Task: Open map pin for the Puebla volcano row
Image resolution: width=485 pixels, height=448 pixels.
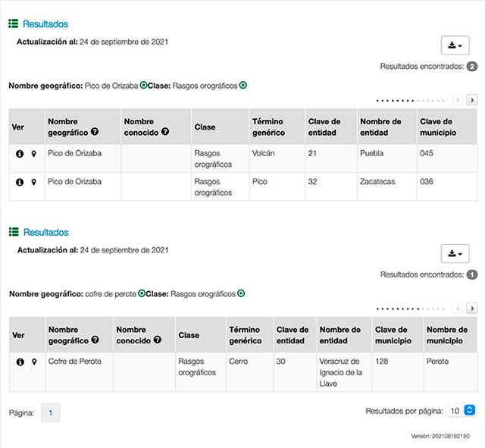Action: point(33,153)
